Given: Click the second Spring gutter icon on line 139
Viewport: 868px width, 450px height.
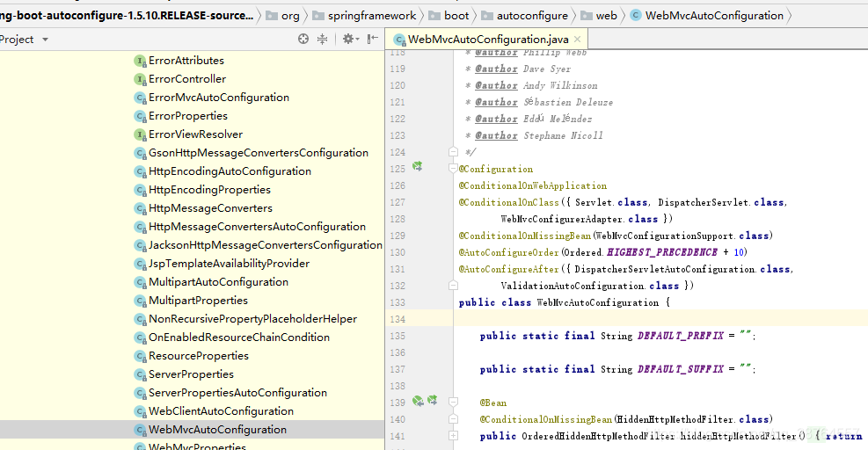Looking at the screenshot, I should (433, 400).
